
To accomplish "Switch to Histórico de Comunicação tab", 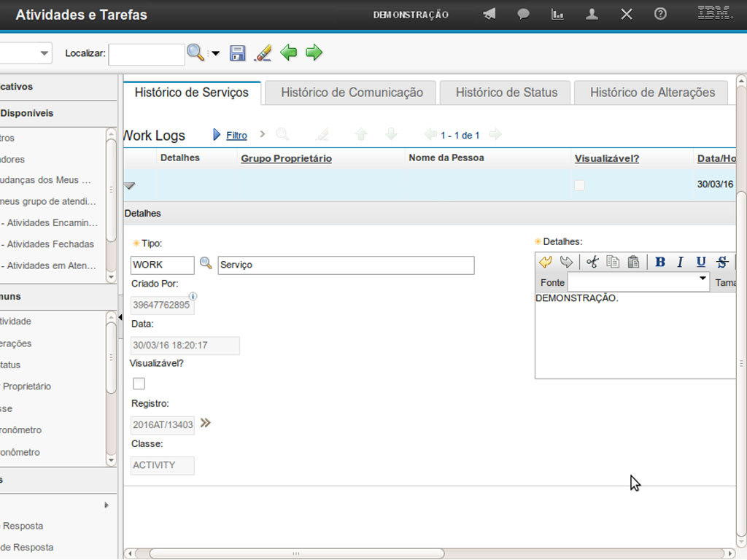I will (x=351, y=93).
